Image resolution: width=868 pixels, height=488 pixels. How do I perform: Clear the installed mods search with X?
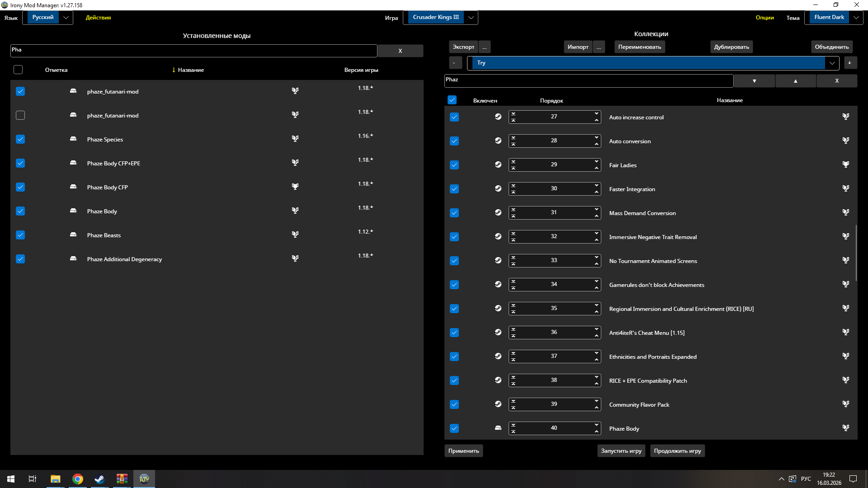(x=400, y=51)
